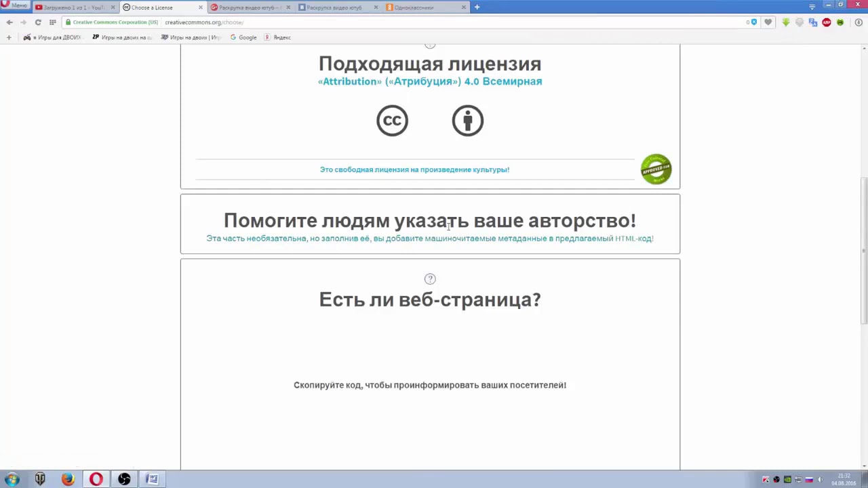Open help question mark above 'Есть ли веб-страница?'
868x488 pixels.
point(430,279)
